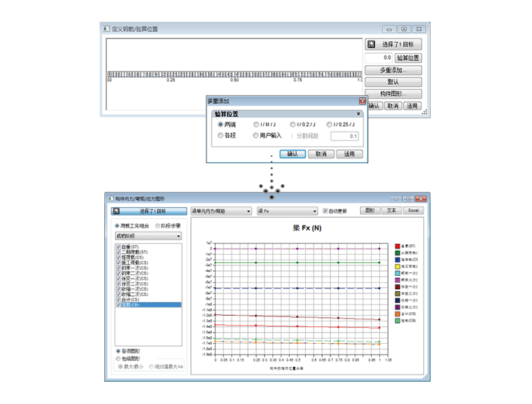Toggle the 自动更新 checkbox
The height and width of the screenshot is (404, 532).
325,211
